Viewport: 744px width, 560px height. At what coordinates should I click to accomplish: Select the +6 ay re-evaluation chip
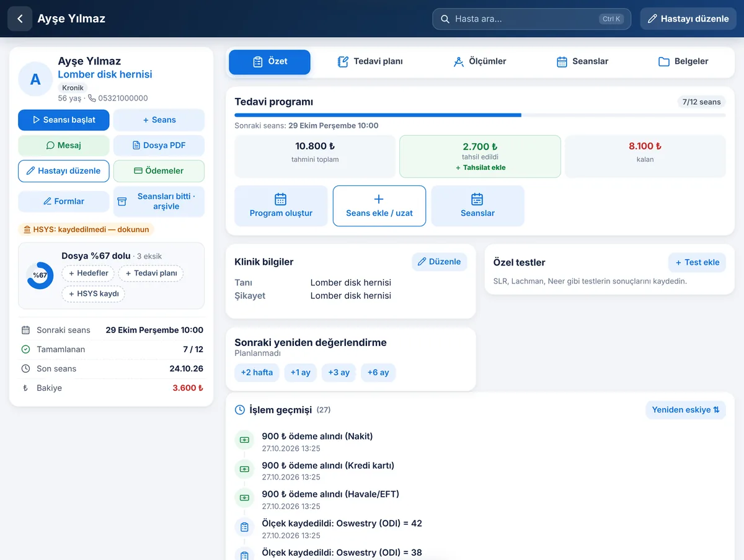click(378, 372)
